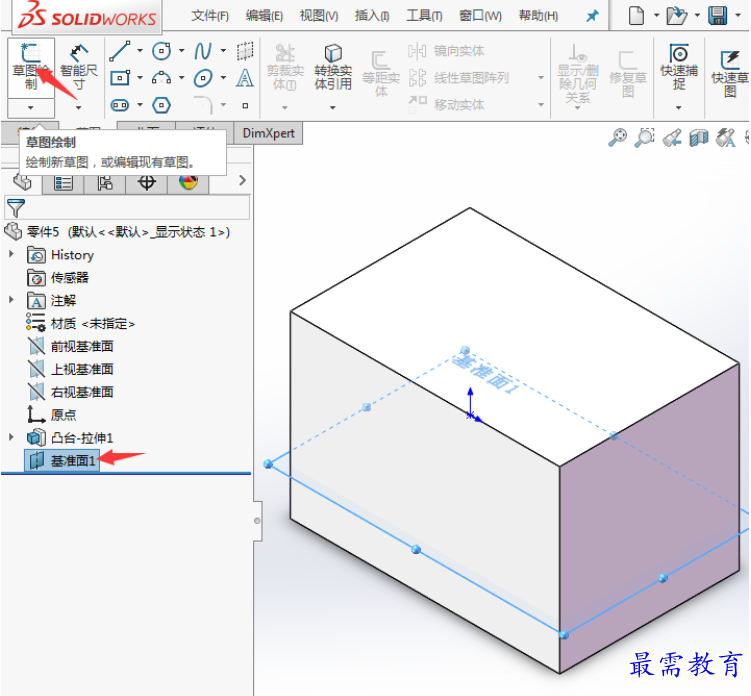Click the 快速草图 rapid sketch tool
This screenshot has width=751, height=696.
(730, 73)
